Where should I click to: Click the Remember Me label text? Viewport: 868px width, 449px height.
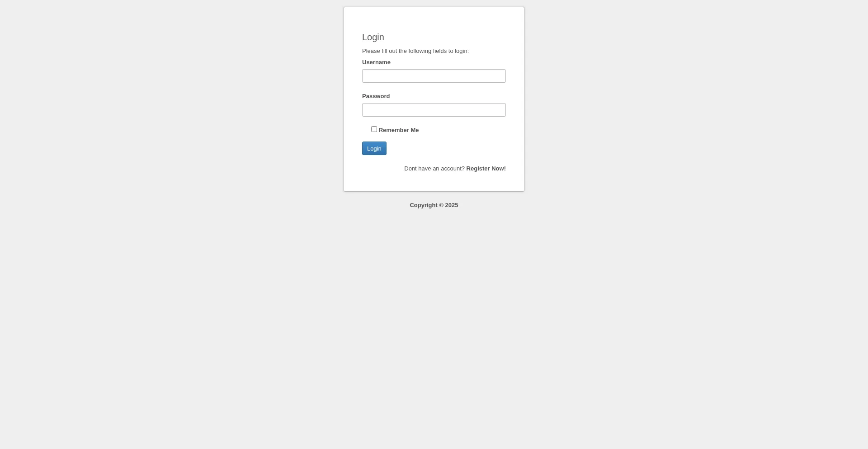[399, 130]
